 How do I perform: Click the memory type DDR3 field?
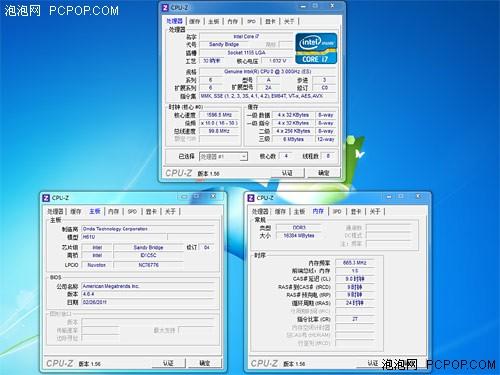(299, 228)
